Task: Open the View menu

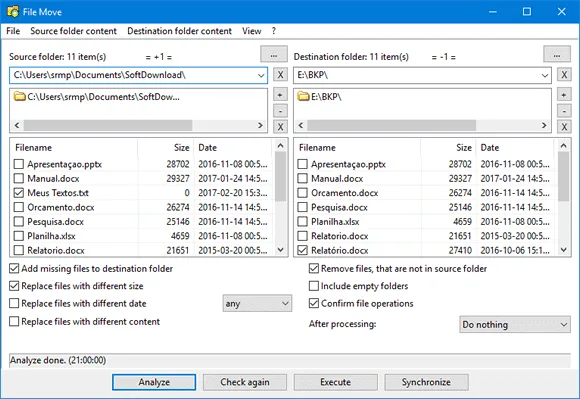Action: tap(252, 31)
